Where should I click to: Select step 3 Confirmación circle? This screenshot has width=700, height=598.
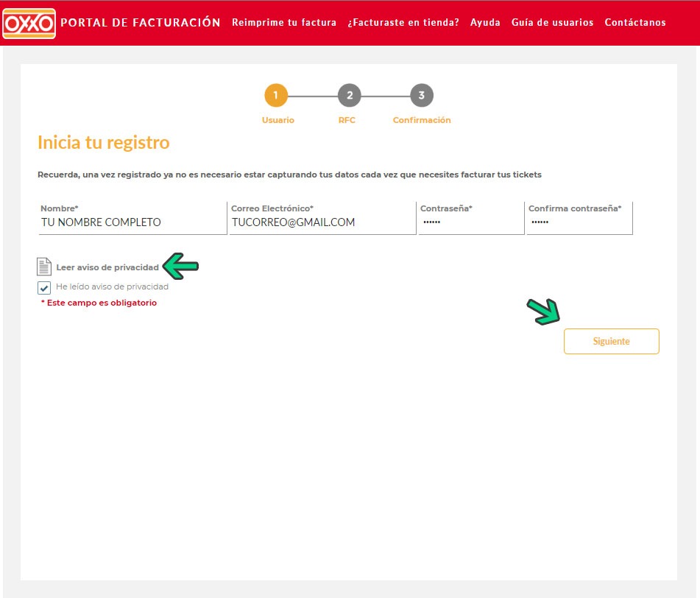(x=422, y=95)
